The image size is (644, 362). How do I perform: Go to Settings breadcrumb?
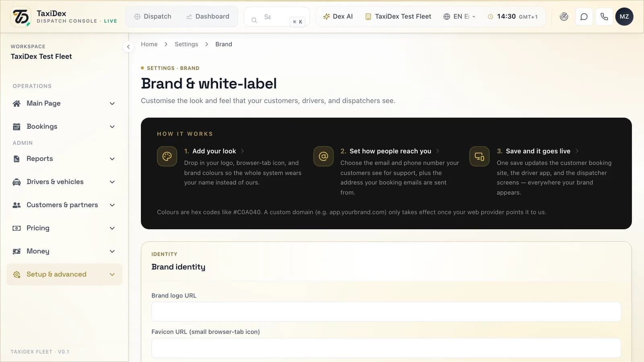click(x=186, y=44)
